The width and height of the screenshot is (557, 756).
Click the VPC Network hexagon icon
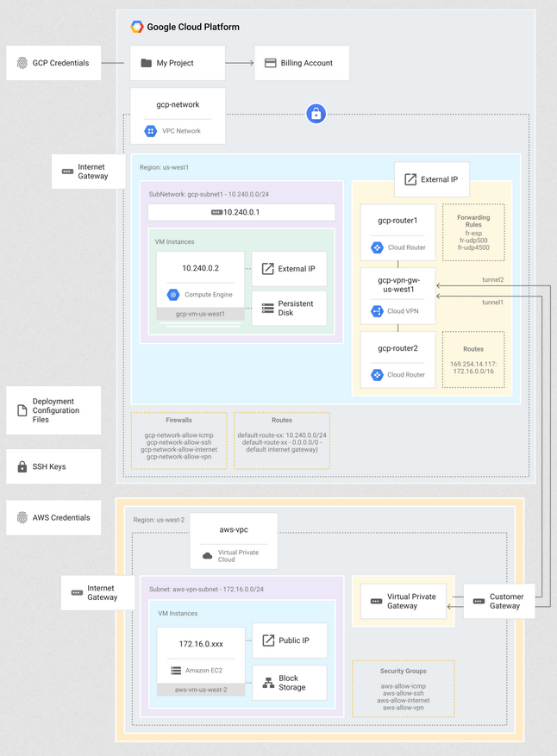pyautogui.click(x=151, y=131)
